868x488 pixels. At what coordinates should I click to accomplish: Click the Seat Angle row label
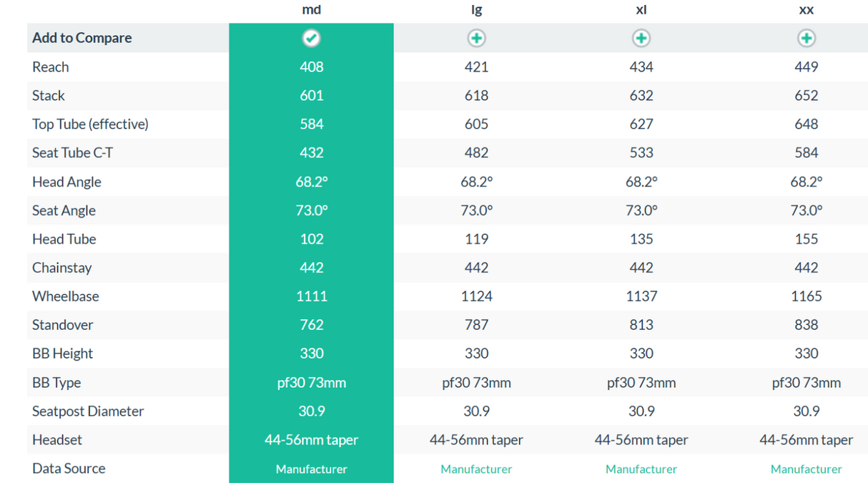pos(64,210)
